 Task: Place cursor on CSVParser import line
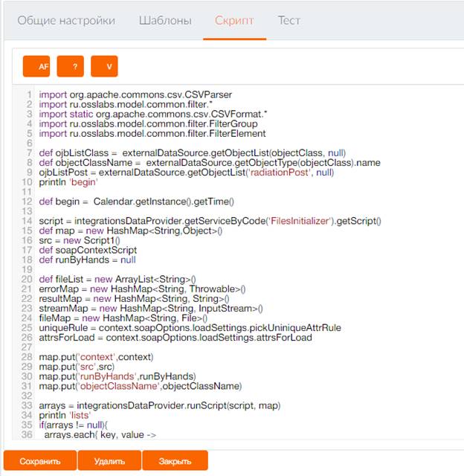point(135,94)
